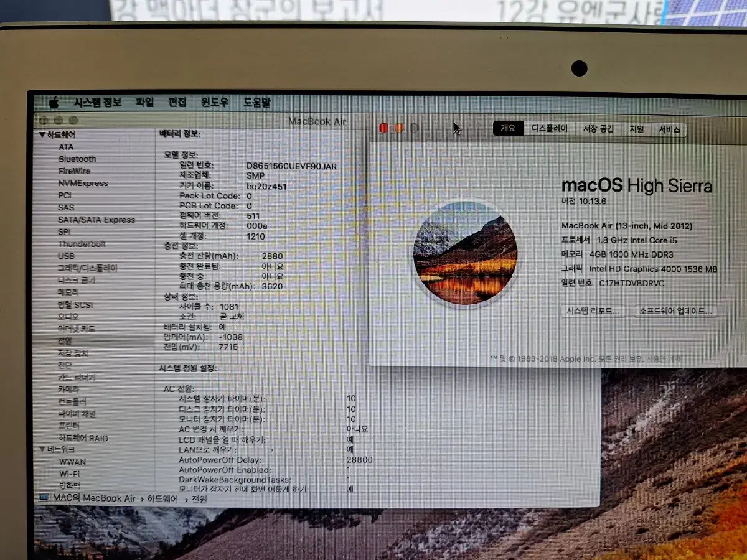Select 저장 장치 in the sidebar
Viewport: 747px width, 560px height.
coord(73,353)
